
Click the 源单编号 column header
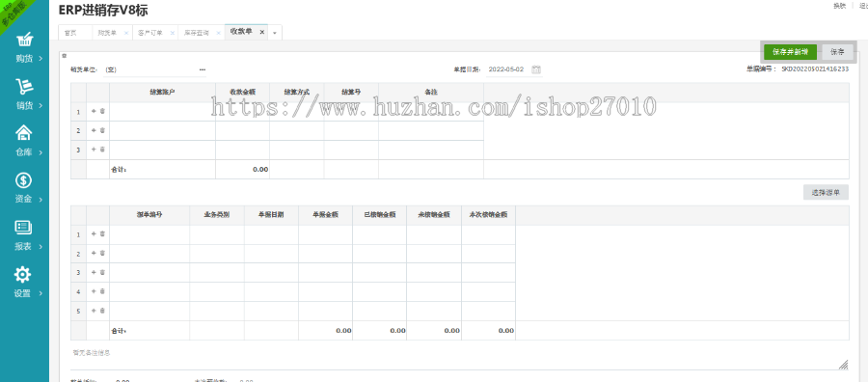click(x=149, y=215)
